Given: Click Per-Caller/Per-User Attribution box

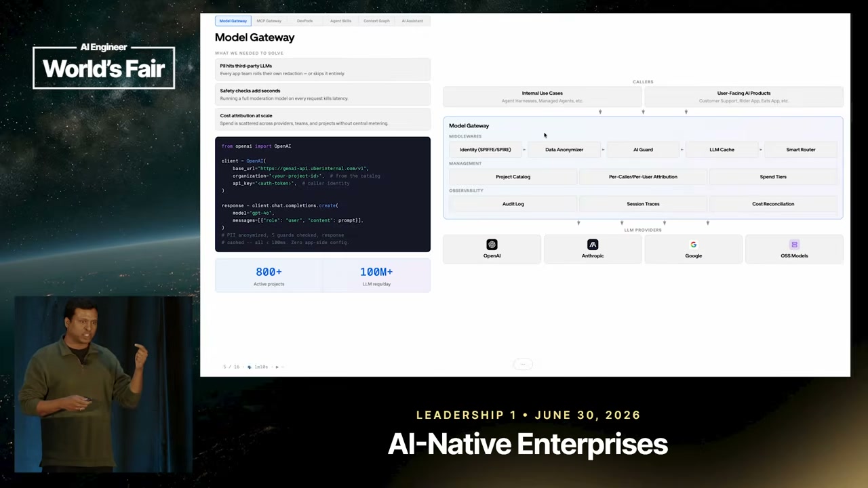Looking at the screenshot, I should tap(643, 177).
